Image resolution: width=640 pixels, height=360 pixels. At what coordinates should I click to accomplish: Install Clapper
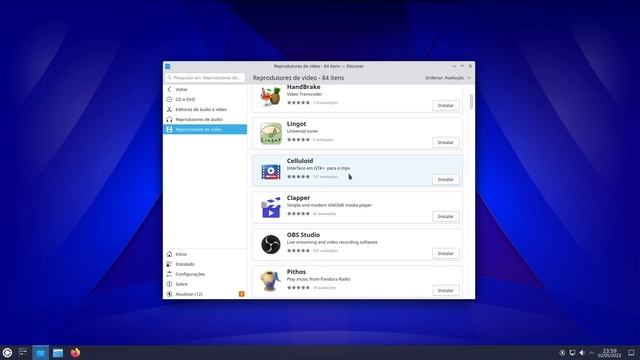[445, 216]
